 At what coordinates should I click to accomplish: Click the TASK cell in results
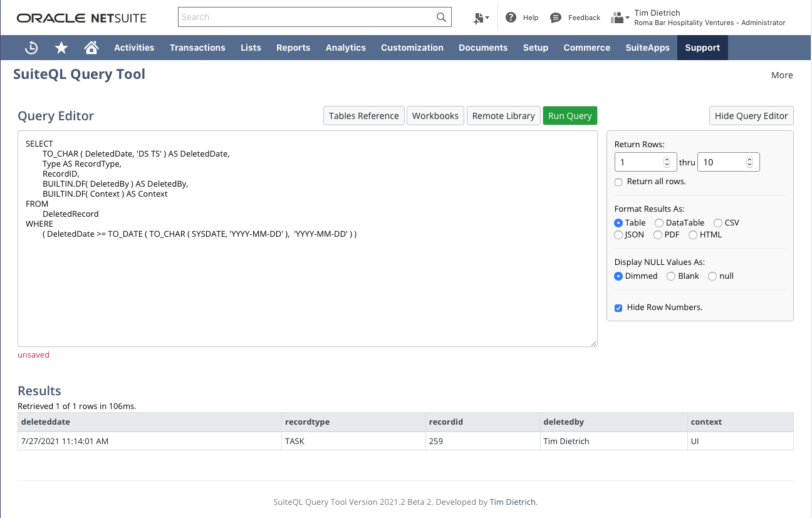pos(353,441)
